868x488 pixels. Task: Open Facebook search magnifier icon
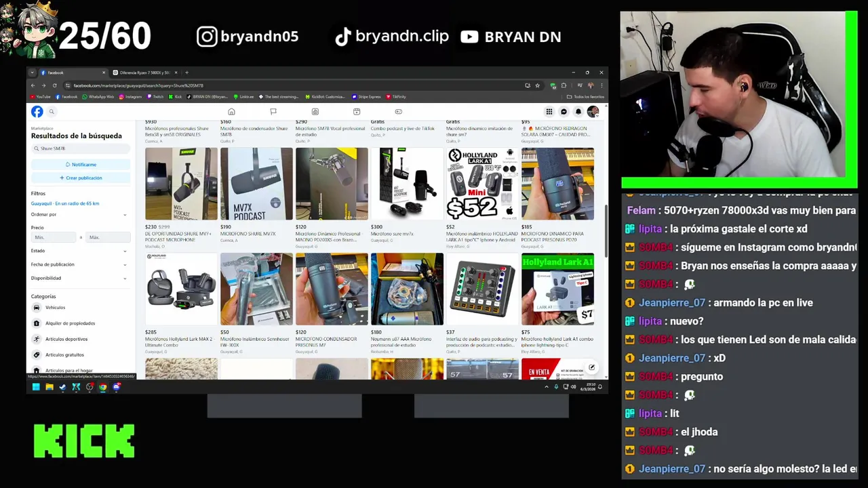tap(52, 112)
